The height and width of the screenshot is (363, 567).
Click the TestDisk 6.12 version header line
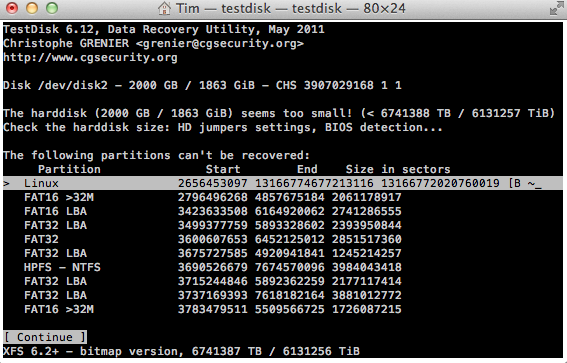(164, 29)
